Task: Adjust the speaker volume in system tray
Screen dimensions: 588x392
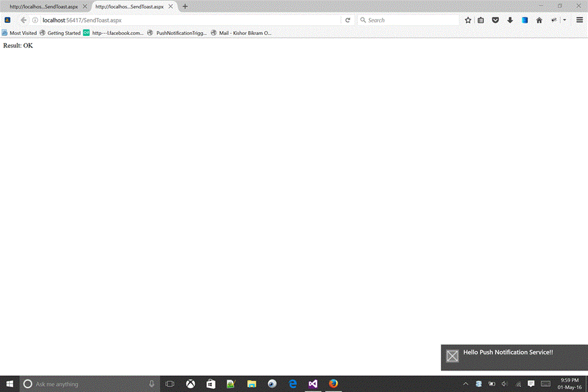Action: (x=504, y=384)
